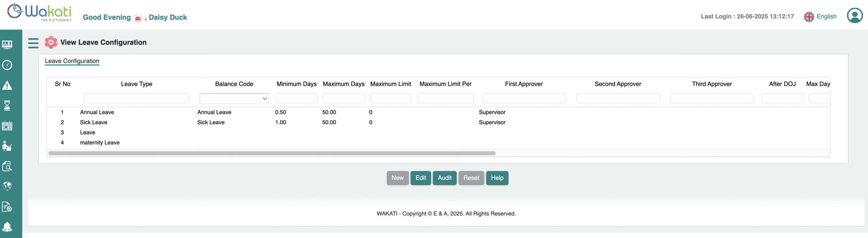This screenshot has height=238, width=868.
Task: Click the clock icon in sidebar
Action: pyautogui.click(x=7, y=65)
